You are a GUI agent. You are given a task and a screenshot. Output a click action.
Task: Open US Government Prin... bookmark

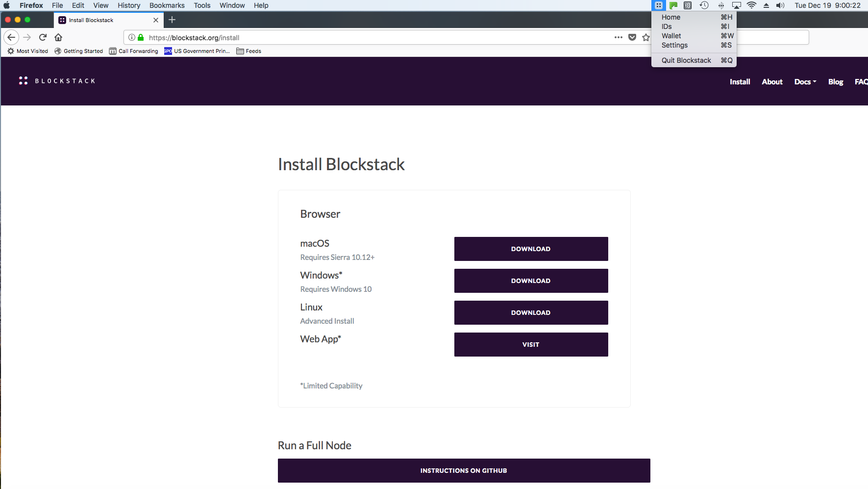click(x=197, y=51)
